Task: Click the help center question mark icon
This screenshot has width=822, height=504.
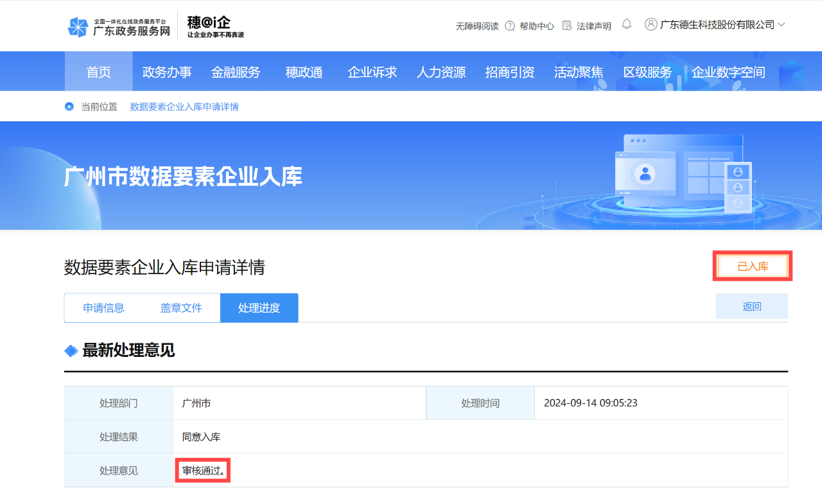Action: click(510, 26)
